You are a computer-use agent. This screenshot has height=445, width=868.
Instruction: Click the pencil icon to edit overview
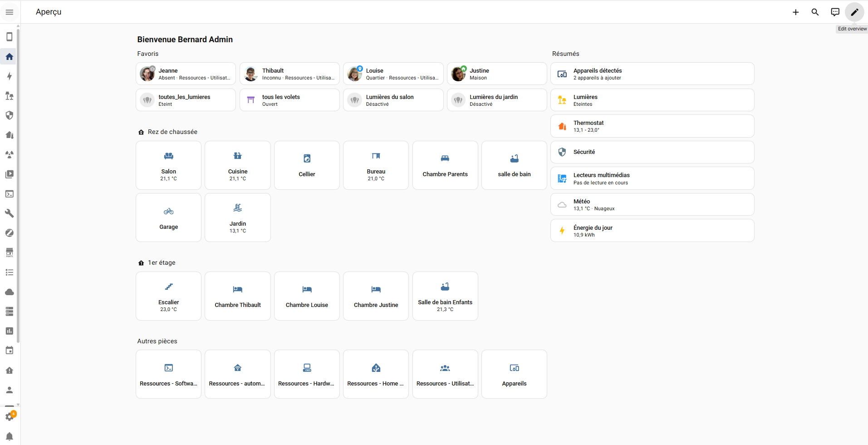[854, 12]
